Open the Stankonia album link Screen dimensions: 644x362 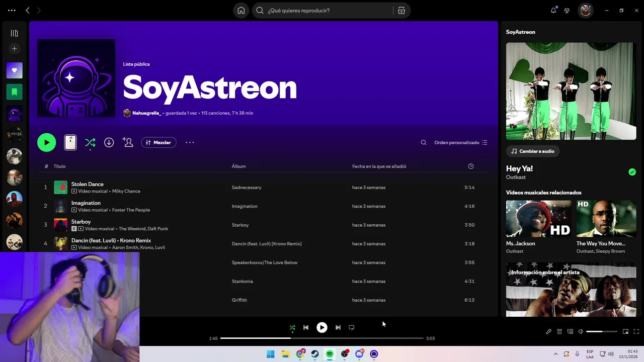[x=242, y=282]
